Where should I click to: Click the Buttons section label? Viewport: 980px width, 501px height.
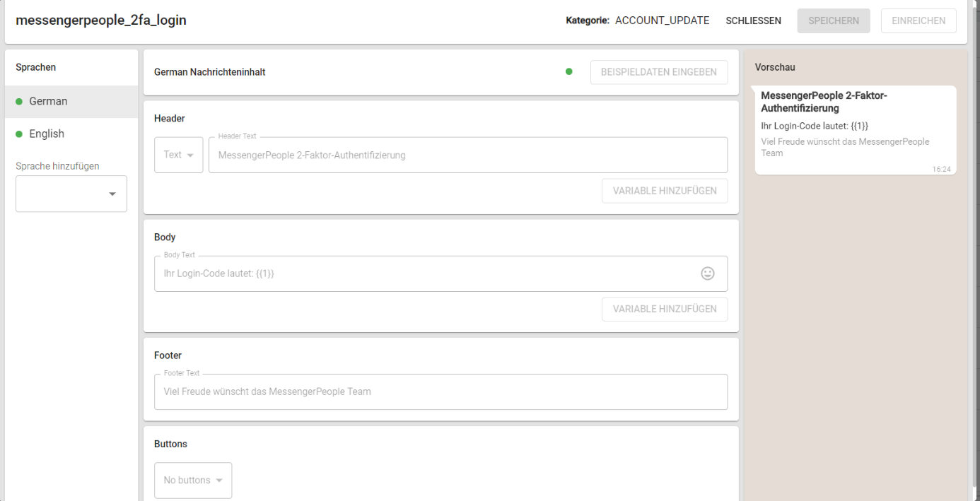click(170, 444)
